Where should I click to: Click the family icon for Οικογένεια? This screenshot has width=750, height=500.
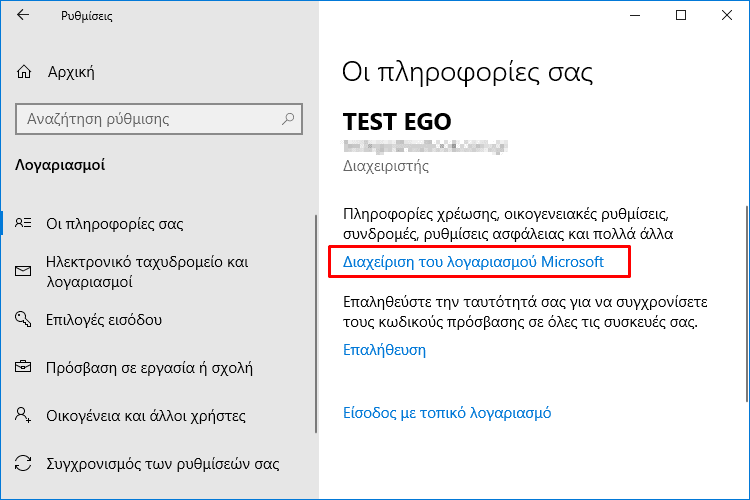click(24, 416)
